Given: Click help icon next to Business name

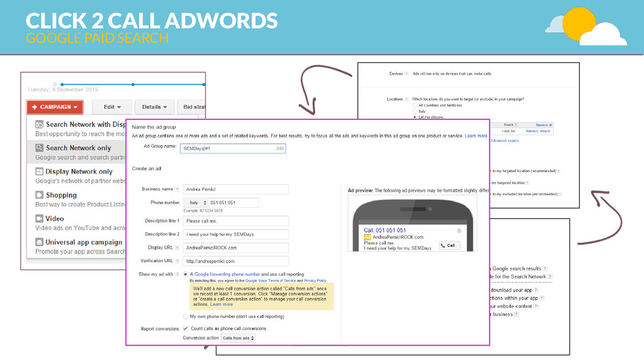Looking at the screenshot, I should click(x=177, y=189).
